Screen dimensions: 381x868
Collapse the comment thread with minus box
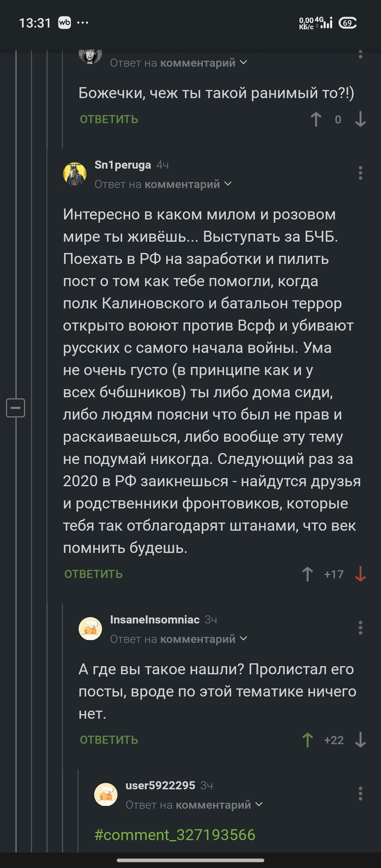pyautogui.click(x=16, y=408)
